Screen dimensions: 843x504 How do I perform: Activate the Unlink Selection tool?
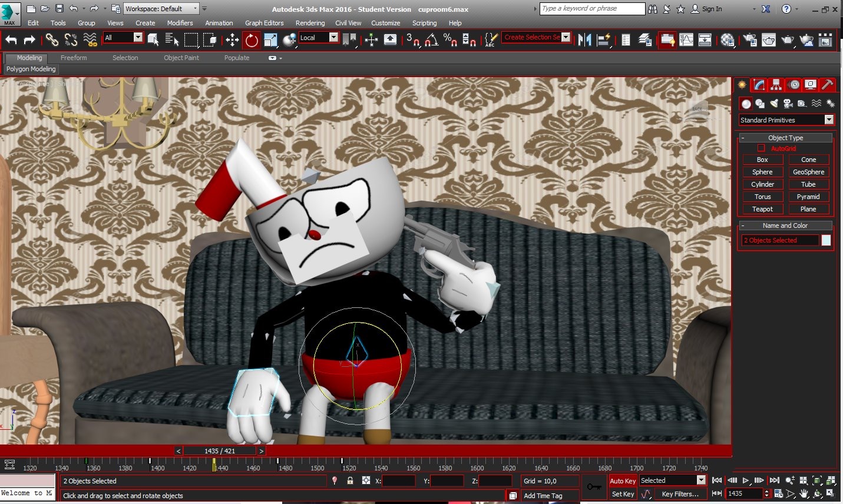(x=71, y=39)
